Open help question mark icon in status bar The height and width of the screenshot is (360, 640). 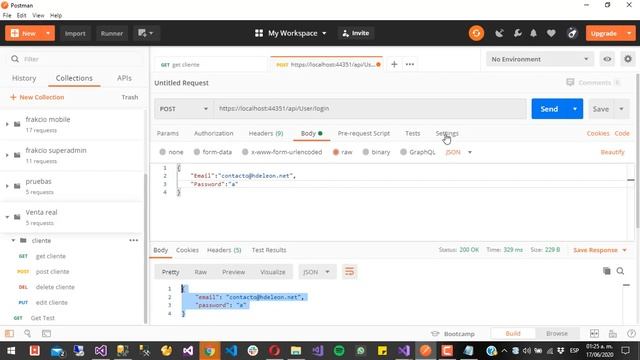coord(631,333)
